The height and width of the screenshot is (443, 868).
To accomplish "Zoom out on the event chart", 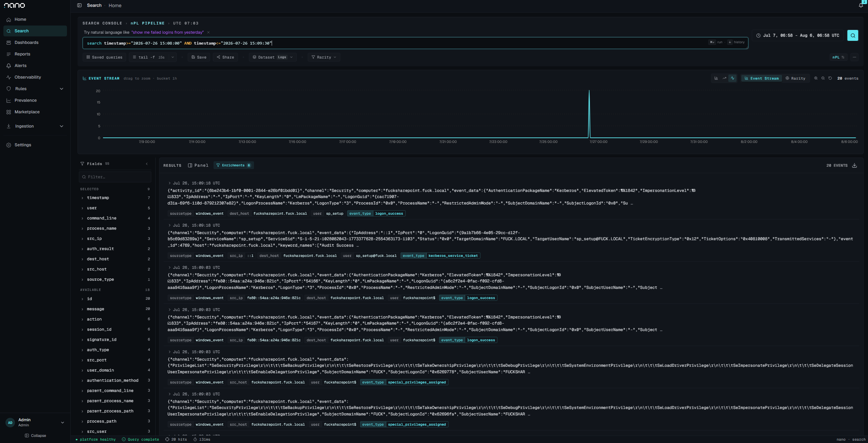I will click(823, 78).
